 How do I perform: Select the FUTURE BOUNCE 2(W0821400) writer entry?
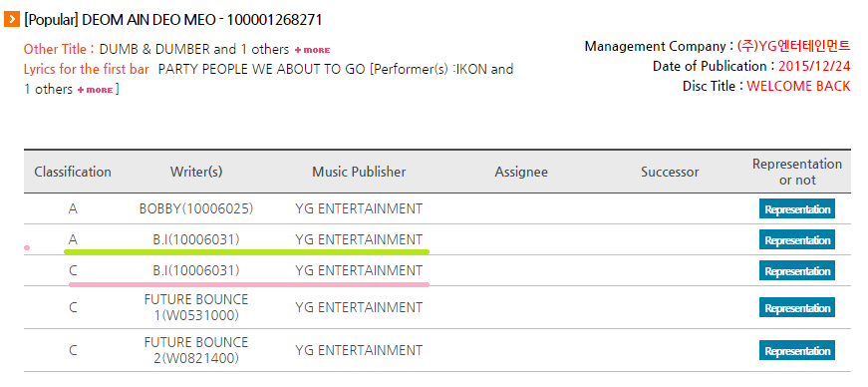point(196,350)
